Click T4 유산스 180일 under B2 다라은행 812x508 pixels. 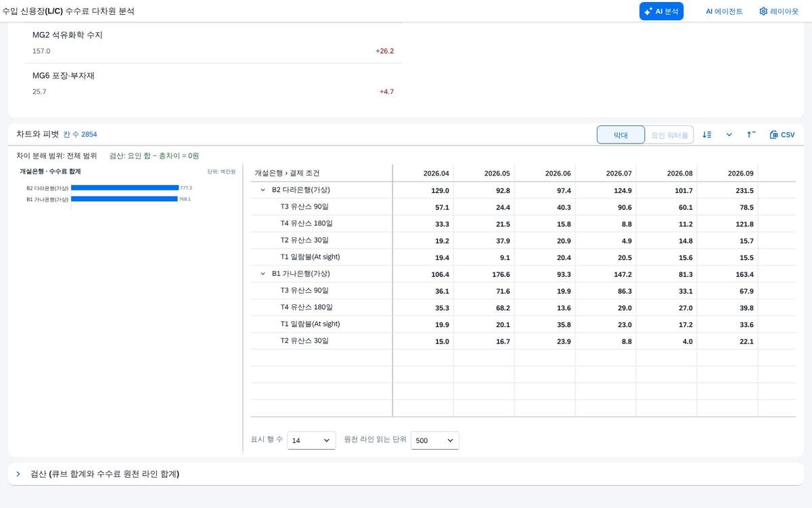pyautogui.click(x=307, y=224)
